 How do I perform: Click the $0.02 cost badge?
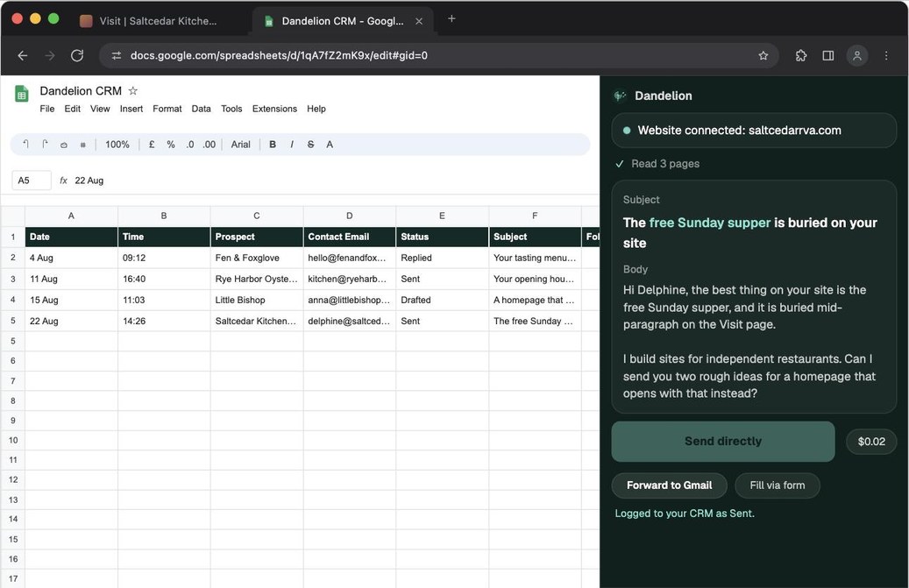tap(871, 442)
